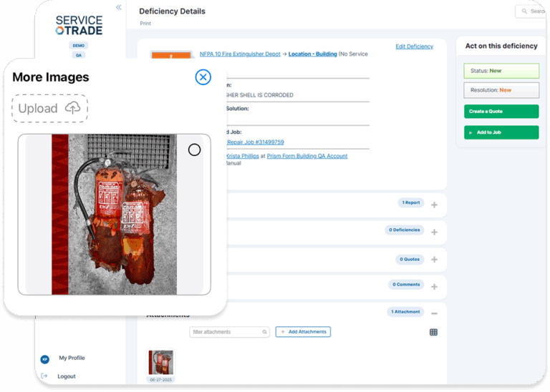Open the Edit Deficiency link
This screenshot has height=392, width=550.
pyautogui.click(x=414, y=46)
